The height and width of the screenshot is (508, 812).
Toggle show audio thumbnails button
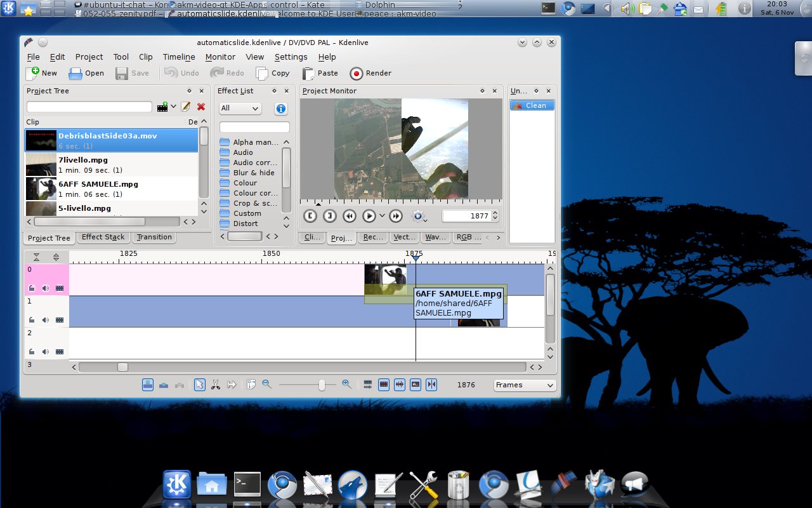click(x=400, y=385)
